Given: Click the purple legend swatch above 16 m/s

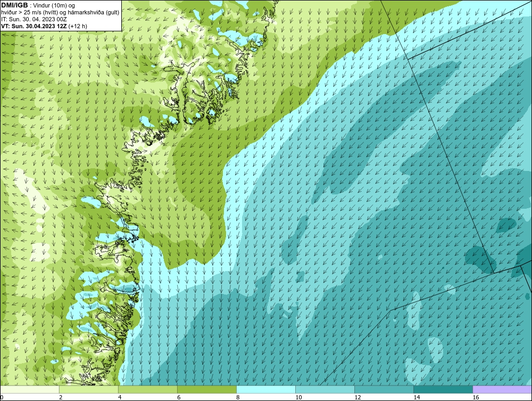Looking at the screenshot, I should [x=502, y=389].
